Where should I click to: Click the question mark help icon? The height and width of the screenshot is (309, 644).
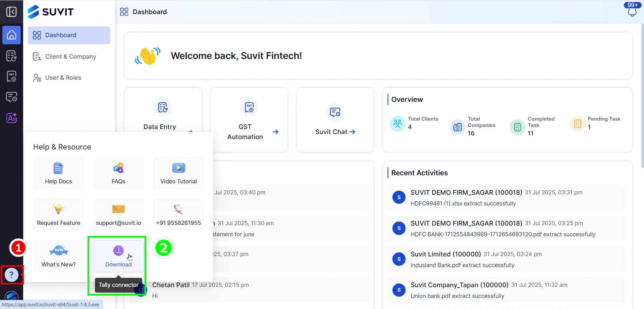tap(11, 275)
